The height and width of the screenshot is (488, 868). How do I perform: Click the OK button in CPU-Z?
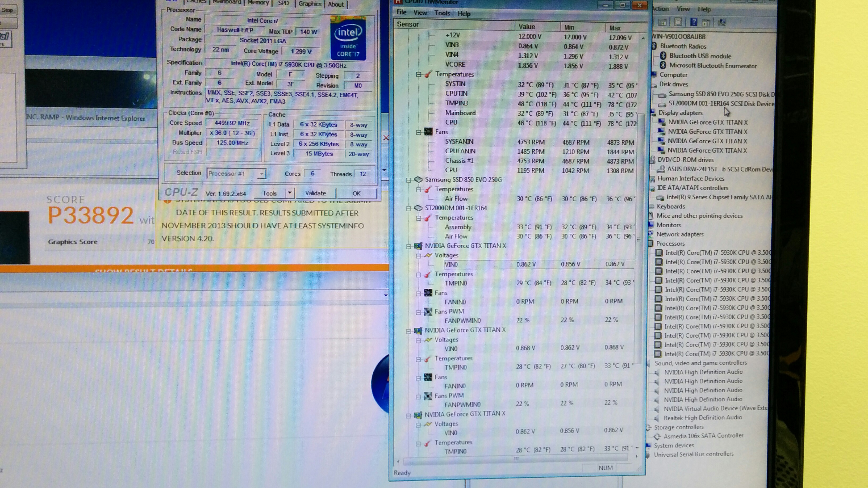click(x=357, y=194)
